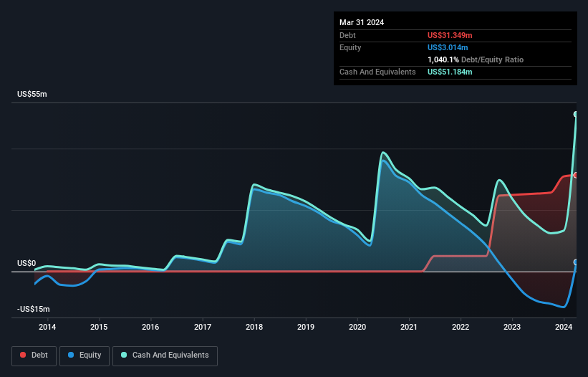
Task: Click the US$3.014m equity value
Action: tap(448, 47)
